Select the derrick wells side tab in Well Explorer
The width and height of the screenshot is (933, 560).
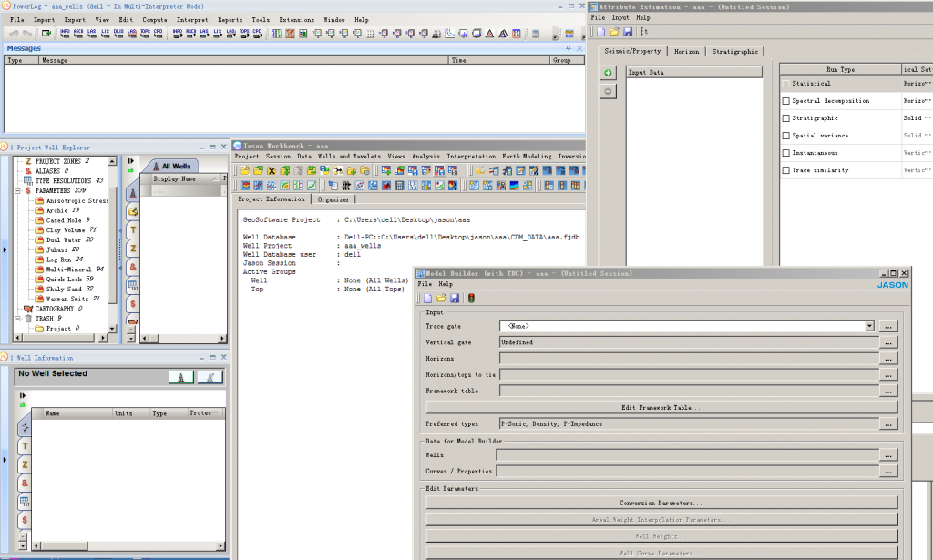point(133,193)
